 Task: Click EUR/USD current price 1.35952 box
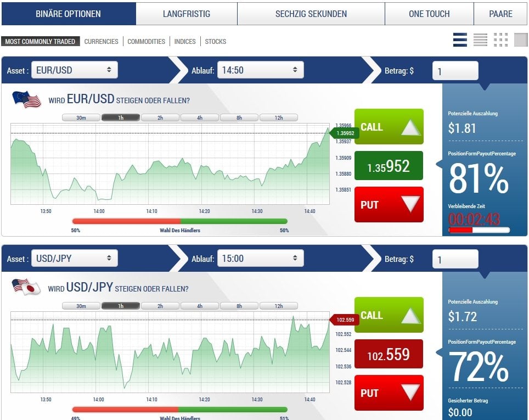coord(389,166)
